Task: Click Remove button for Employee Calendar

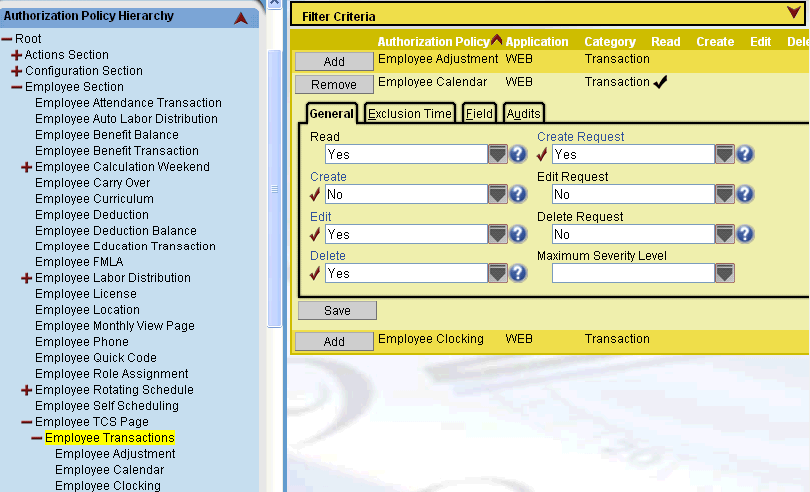Action: (333, 85)
